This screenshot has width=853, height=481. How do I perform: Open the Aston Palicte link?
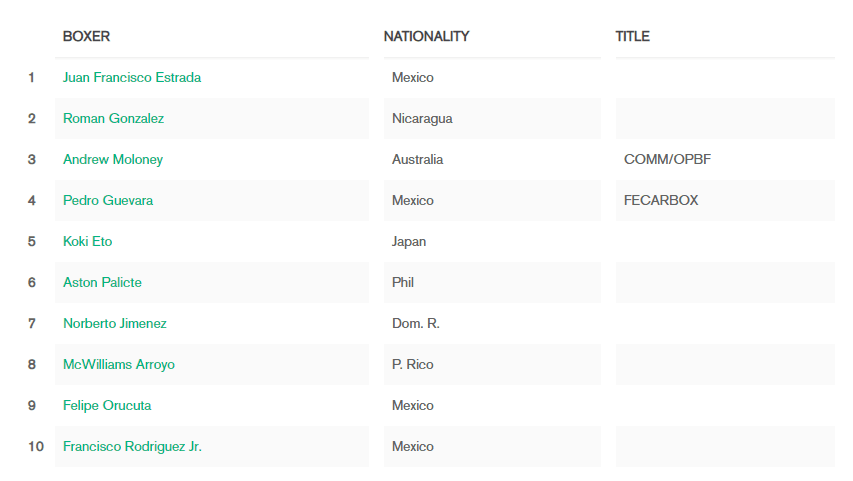[x=102, y=282]
